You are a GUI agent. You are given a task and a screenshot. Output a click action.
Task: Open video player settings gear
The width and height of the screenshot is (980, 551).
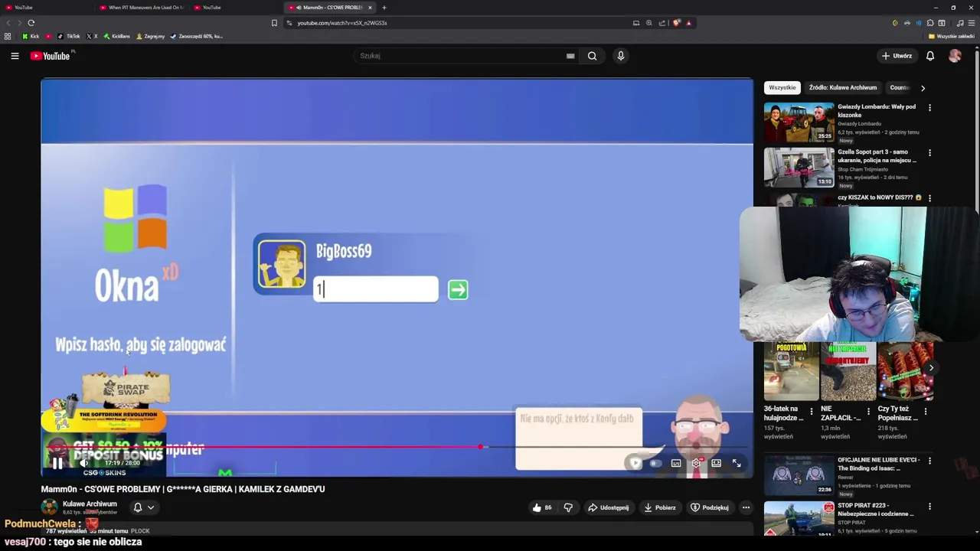pyautogui.click(x=696, y=463)
